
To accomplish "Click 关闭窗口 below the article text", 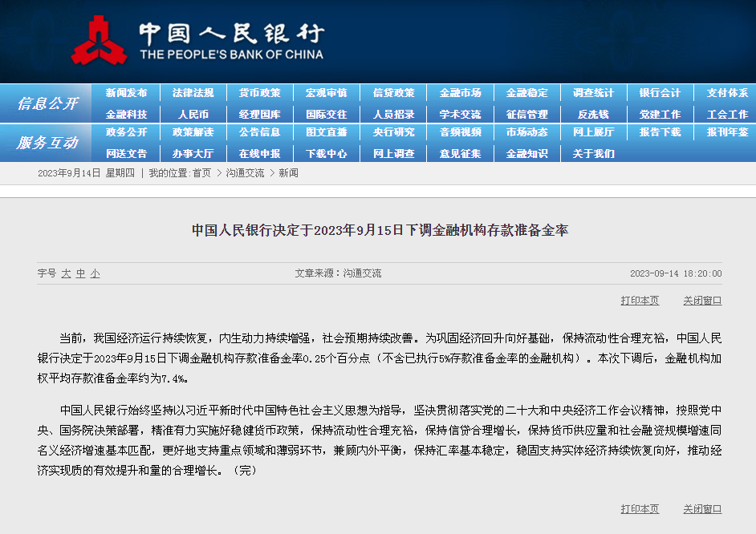I will click(x=702, y=509).
